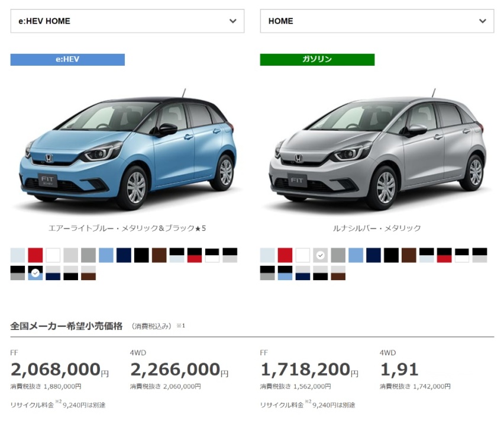Select silver-over-black two-tone swatch for gasoline HOME
504x424 pixels.
click(x=321, y=273)
